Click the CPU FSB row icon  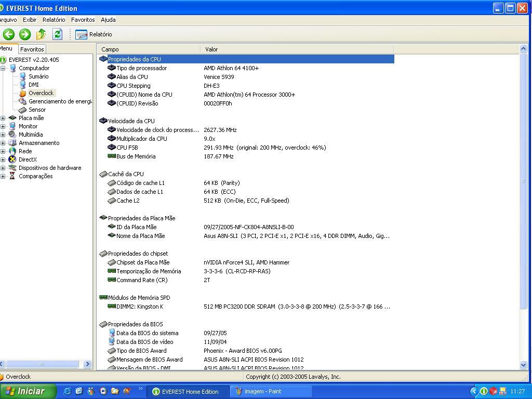pos(112,147)
